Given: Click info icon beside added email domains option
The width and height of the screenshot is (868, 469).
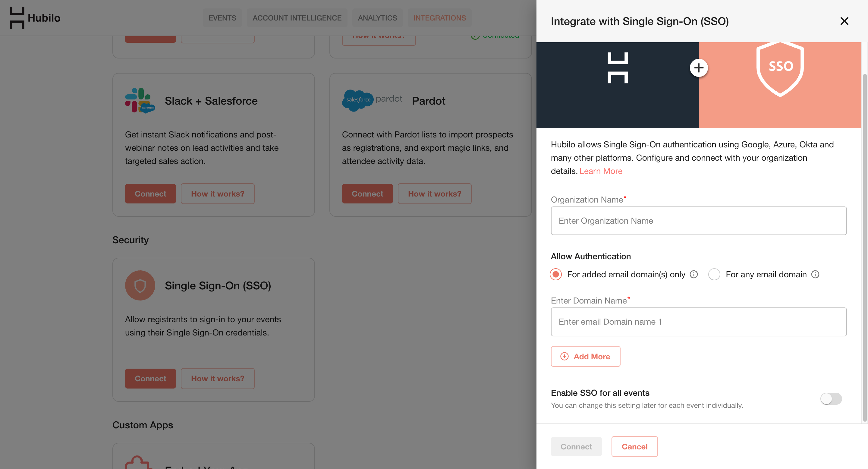Looking at the screenshot, I should coord(694,274).
